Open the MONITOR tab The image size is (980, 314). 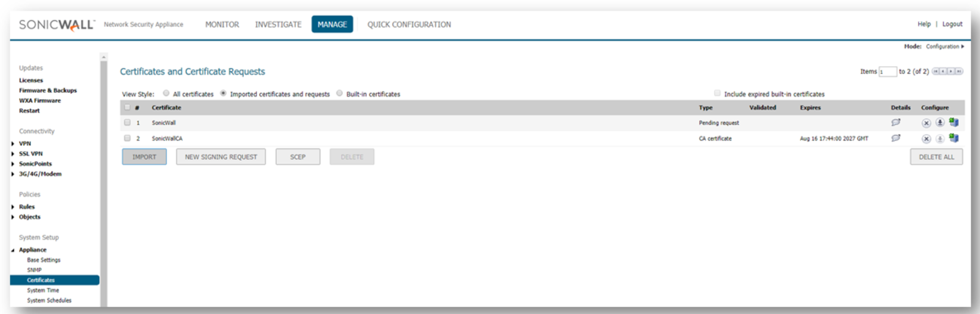coord(222,24)
